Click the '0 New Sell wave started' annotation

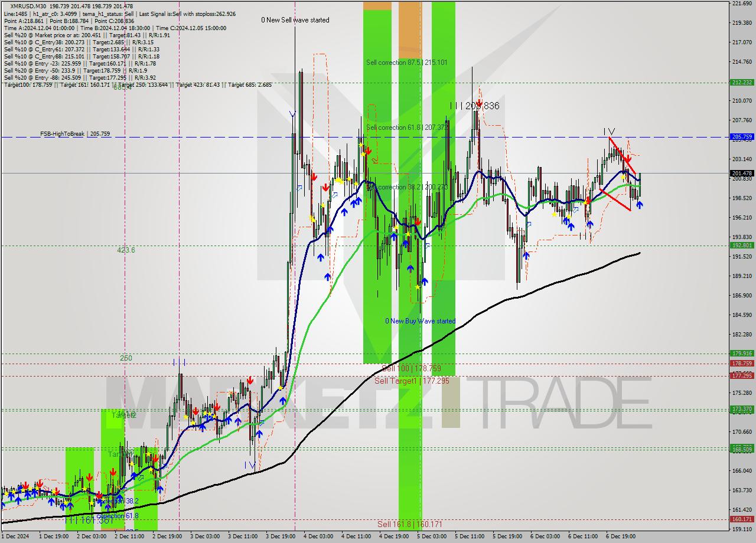pyautogui.click(x=295, y=20)
